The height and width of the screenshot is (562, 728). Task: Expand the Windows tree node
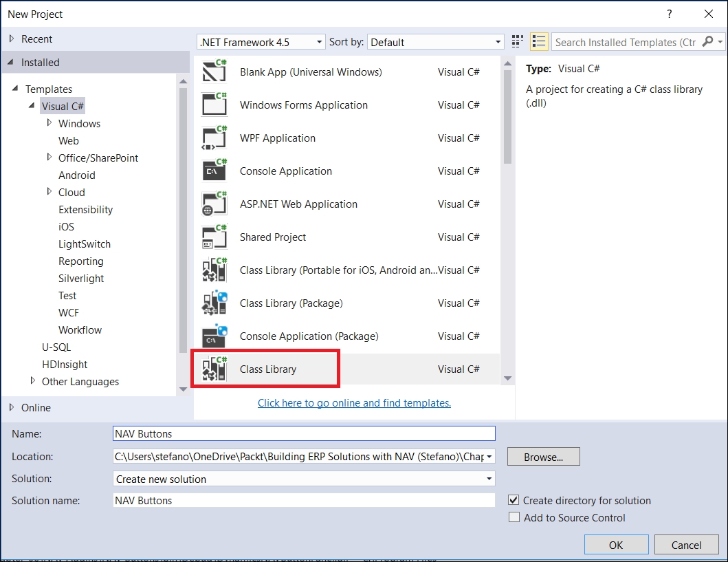point(49,122)
